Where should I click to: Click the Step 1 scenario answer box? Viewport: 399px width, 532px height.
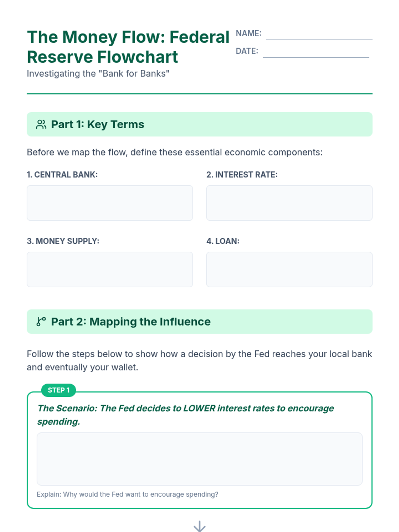(199, 459)
